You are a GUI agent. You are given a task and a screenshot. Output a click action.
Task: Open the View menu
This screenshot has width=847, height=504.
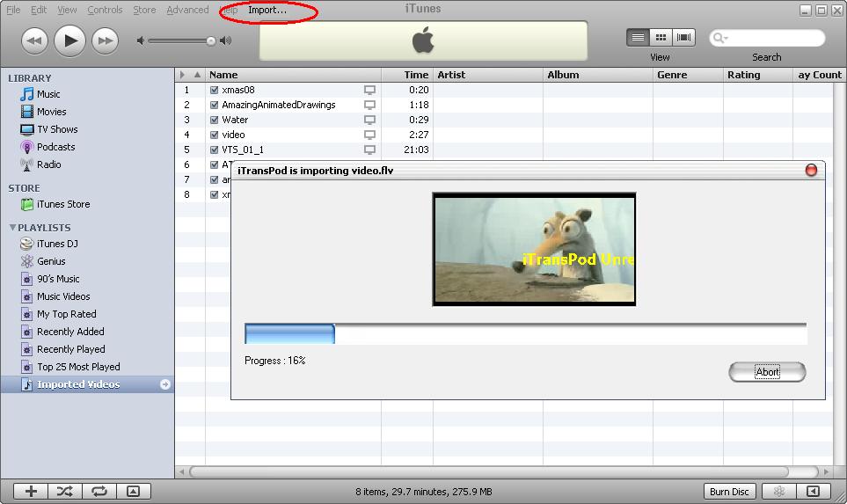(x=67, y=10)
